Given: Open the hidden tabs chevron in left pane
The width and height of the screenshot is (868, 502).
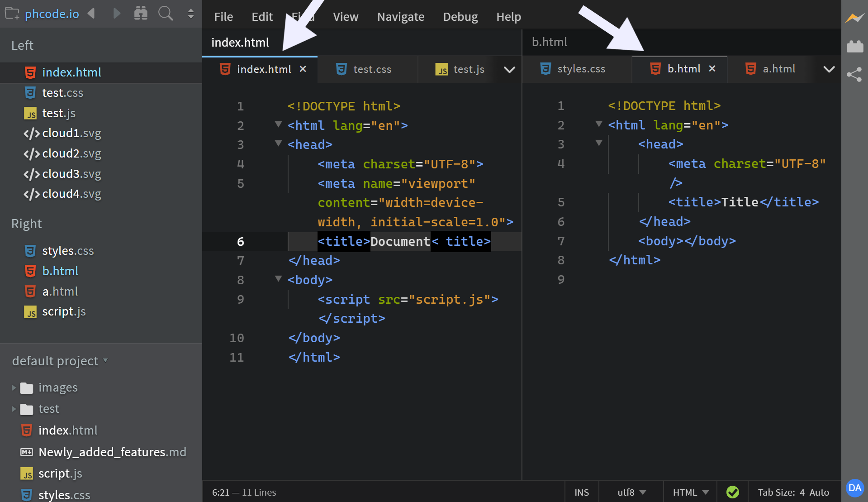Looking at the screenshot, I should 509,70.
